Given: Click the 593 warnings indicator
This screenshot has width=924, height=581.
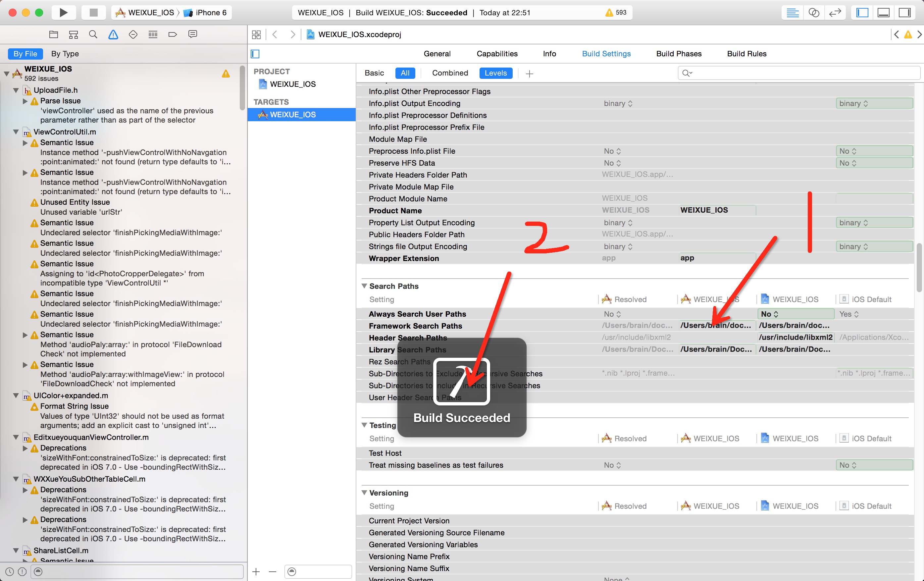Looking at the screenshot, I should (616, 13).
